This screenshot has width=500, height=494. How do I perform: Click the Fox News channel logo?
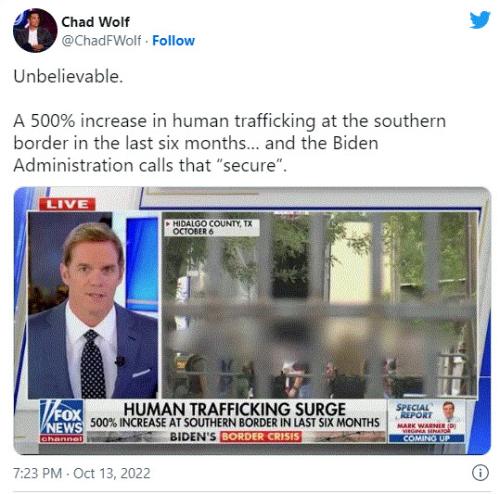click(61, 421)
